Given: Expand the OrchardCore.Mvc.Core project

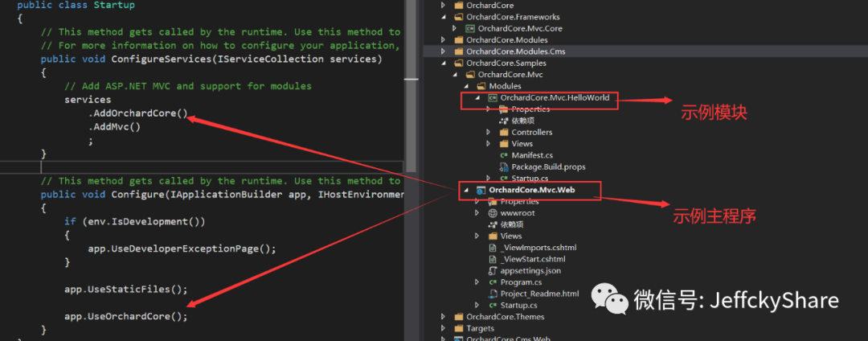Looking at the screenshot, I should (x=454, y=28).
